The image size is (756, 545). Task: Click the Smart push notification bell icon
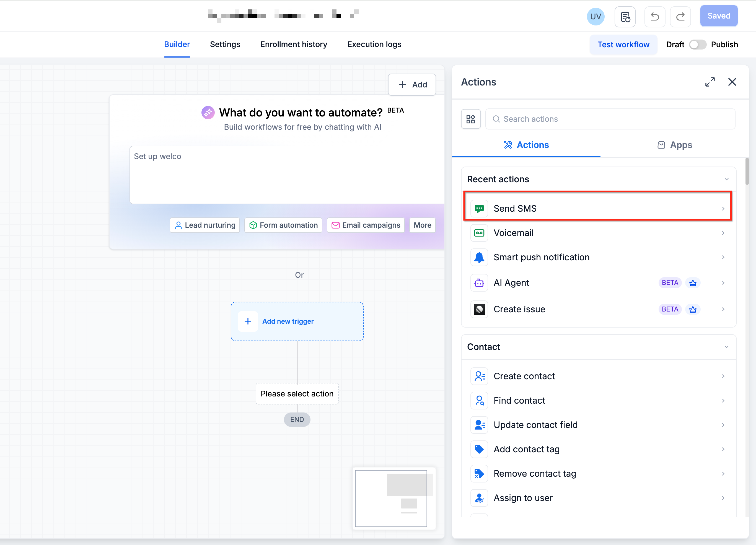tap(479, 257)
